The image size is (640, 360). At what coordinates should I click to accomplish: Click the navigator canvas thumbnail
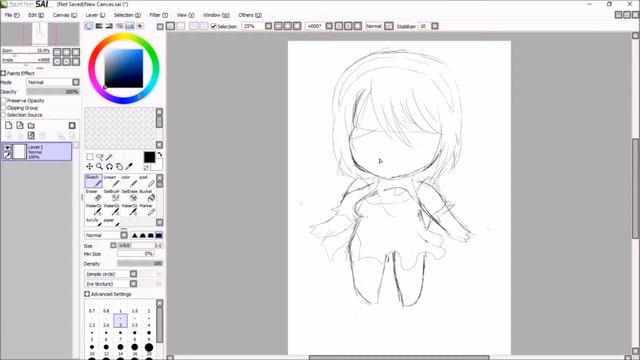point(40,34)
